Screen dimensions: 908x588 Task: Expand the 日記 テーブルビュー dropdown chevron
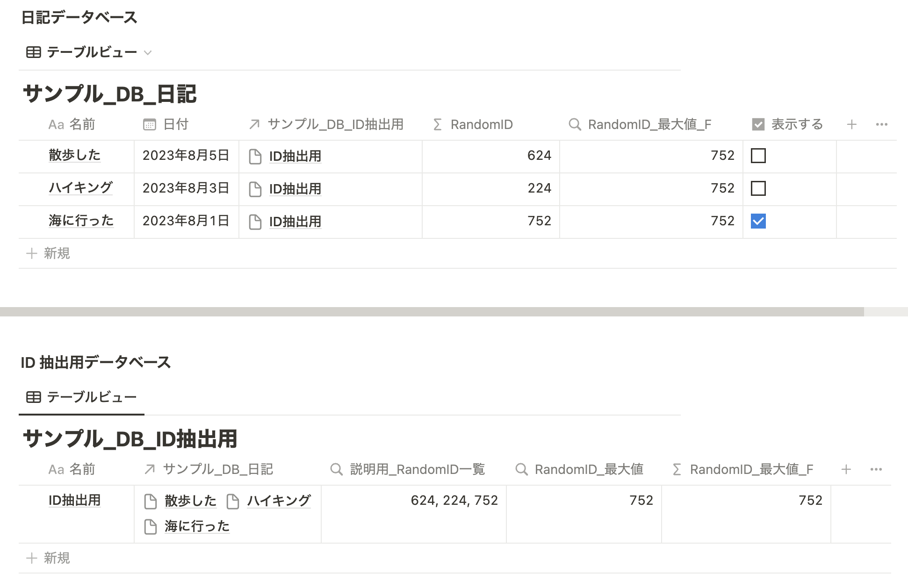pyautogui.click(x=148, y=52)
